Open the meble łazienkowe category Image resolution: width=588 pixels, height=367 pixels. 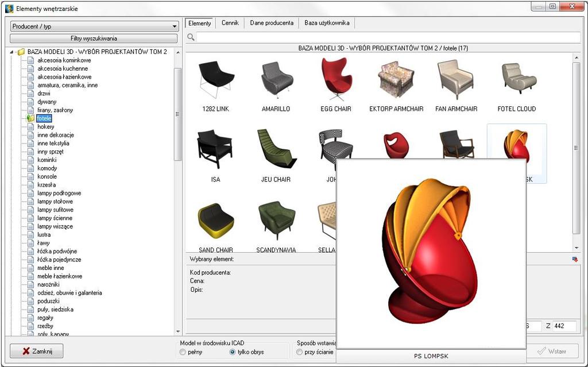point(60,276)
